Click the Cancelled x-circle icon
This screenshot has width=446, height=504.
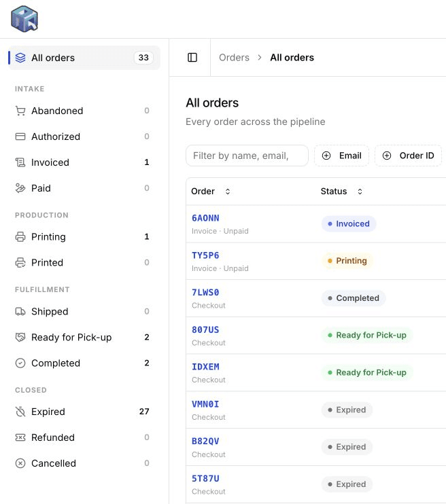(20, 463)
